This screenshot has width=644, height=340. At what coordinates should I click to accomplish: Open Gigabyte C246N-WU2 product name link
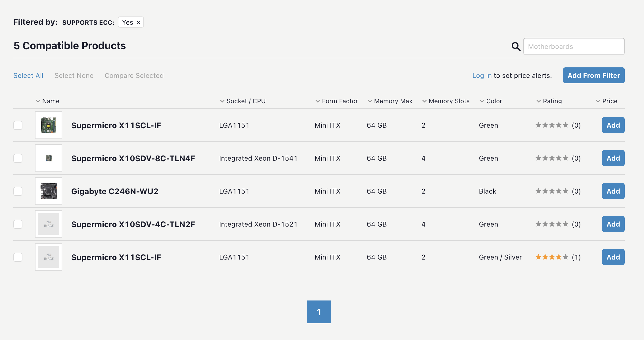(x=115, y=191)
